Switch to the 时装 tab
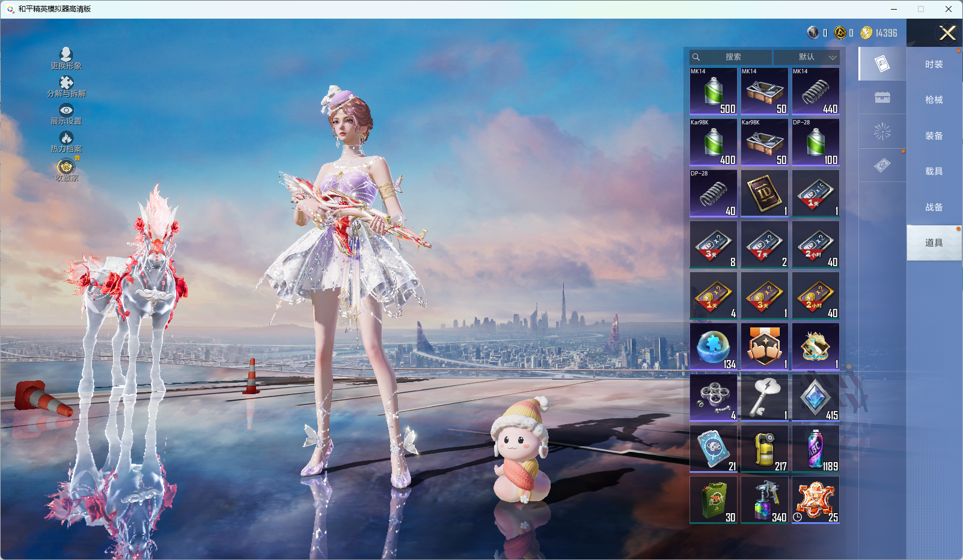The width and height of the screenshot is (963, 560). coord(934,64)
